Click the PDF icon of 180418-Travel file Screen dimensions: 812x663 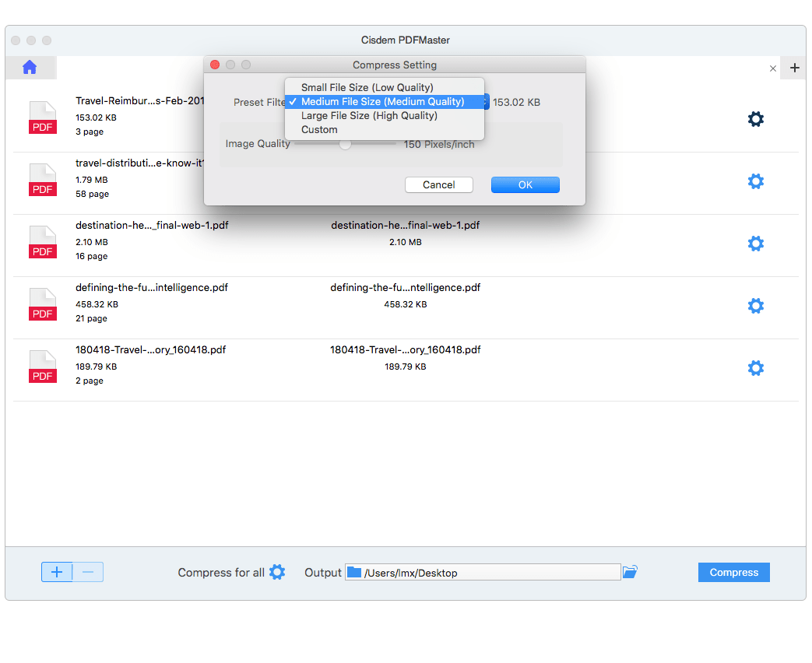tap(43, 367)
